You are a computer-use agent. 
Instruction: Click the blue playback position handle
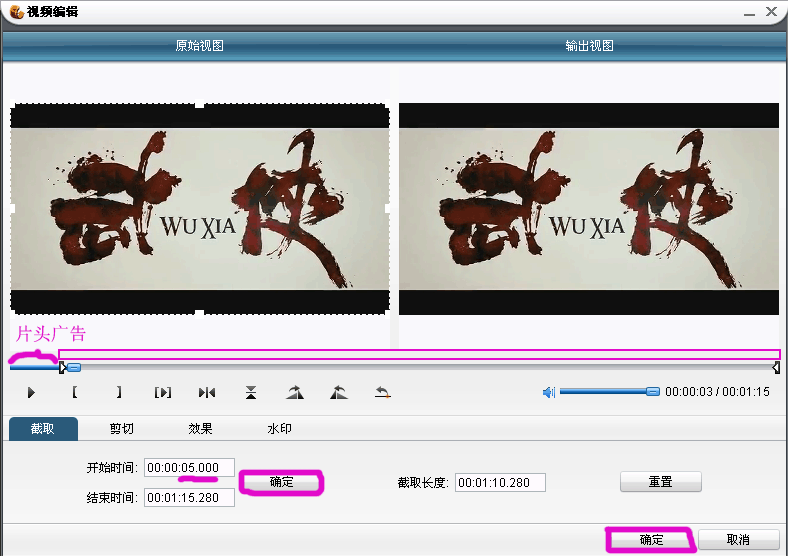(x=74, y=367)
